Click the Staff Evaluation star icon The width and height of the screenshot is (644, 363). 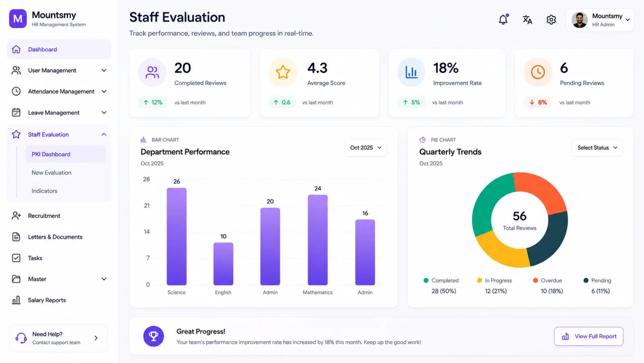[16, 134]
